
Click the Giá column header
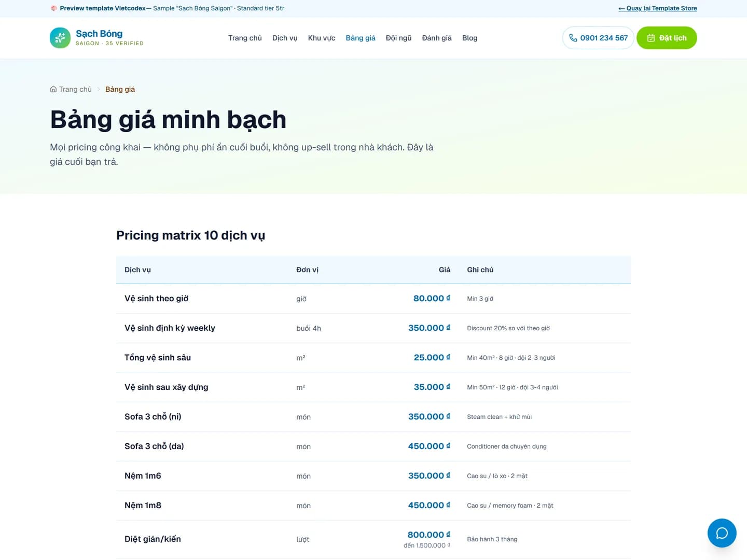445,270
